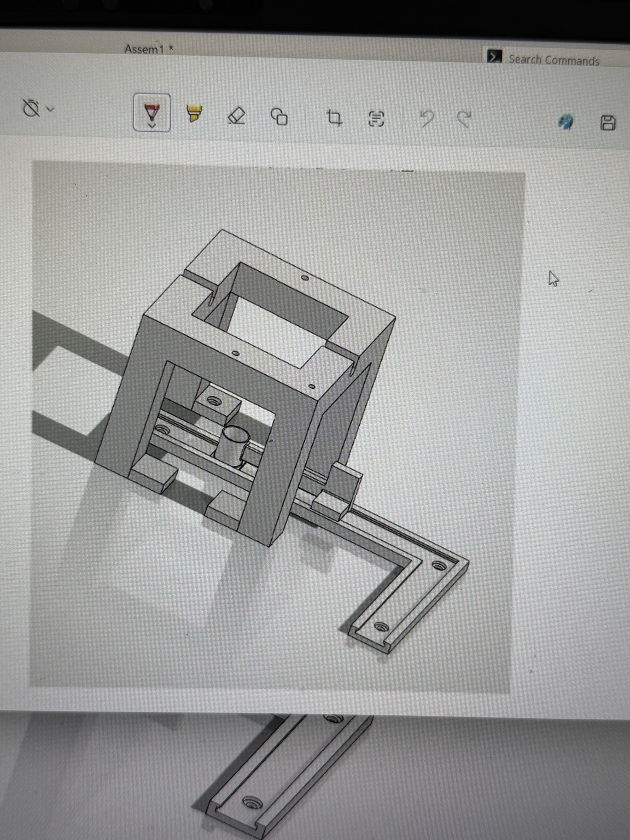Viewport: 630px width, 840px height.
Task: Select the yellow highlighter tool
Action: click(194, 114)
